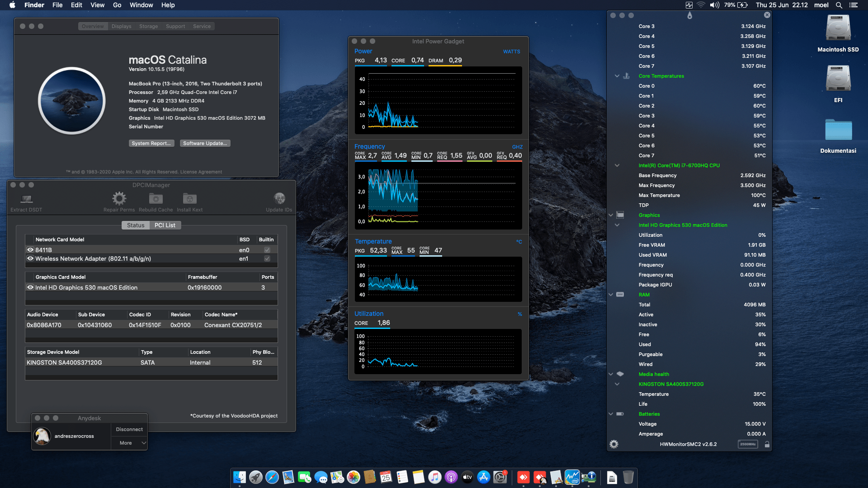Open the More dropdown in Anydesk
Image resolution: width=868 pixels, height=488 pixels.
pyautogui.click(x=130, y=443)
